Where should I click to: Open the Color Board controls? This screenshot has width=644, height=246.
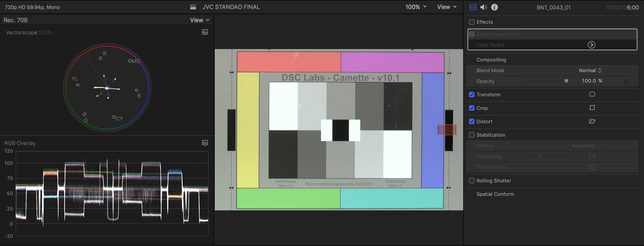(591, 45)
